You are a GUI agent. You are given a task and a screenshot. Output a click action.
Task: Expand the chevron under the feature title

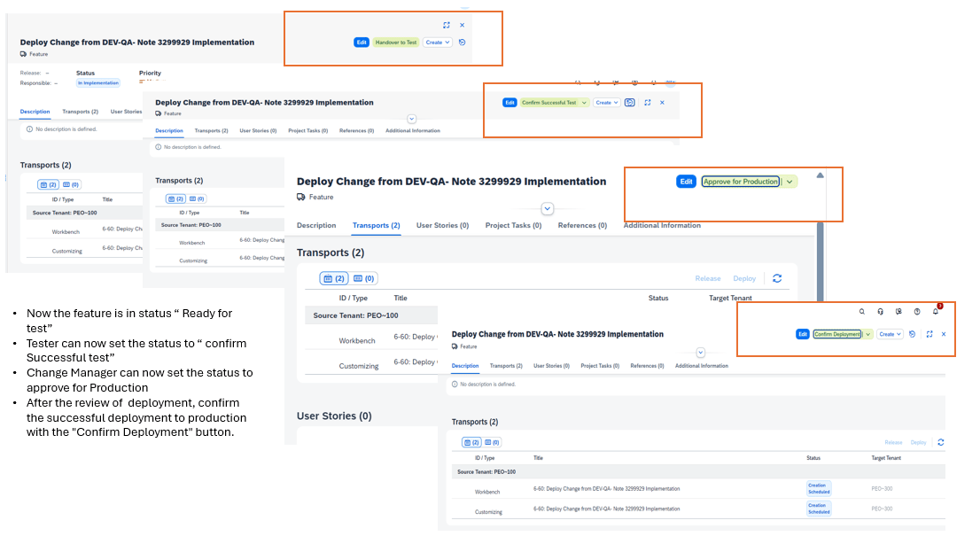point(547,208)
